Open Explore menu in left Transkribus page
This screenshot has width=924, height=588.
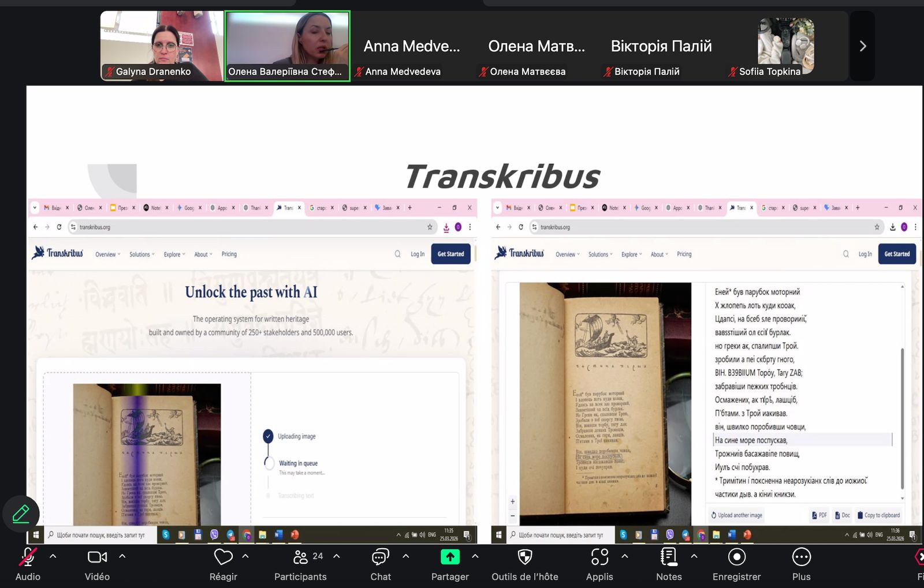click(x=174, y=254)
